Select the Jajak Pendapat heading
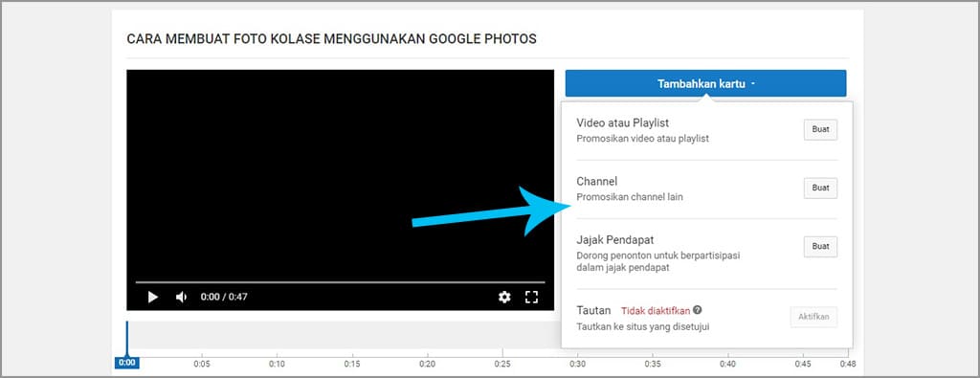The width and height of the screenshot is (980, 378). (615, 240)
